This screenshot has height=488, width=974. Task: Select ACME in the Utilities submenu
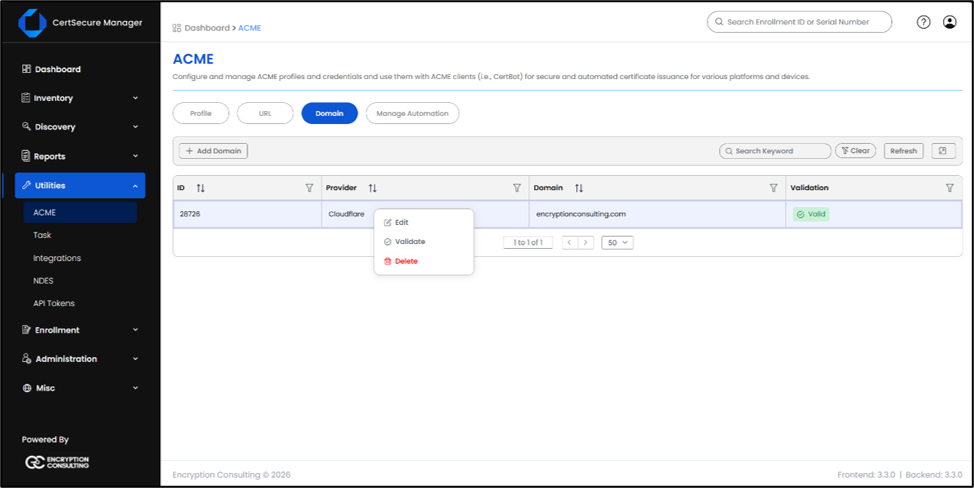(x=80, y=212)
